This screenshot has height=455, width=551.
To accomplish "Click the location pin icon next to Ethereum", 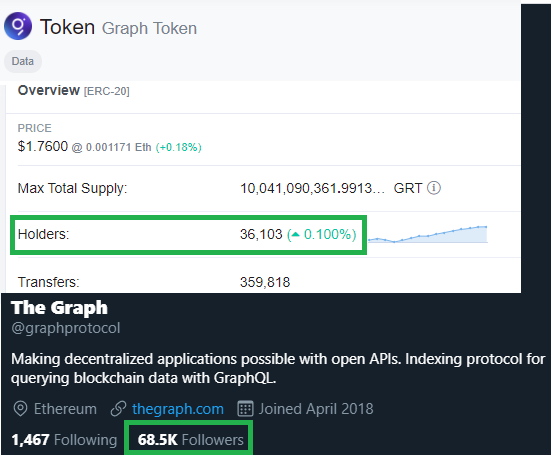I will point(20,409).
